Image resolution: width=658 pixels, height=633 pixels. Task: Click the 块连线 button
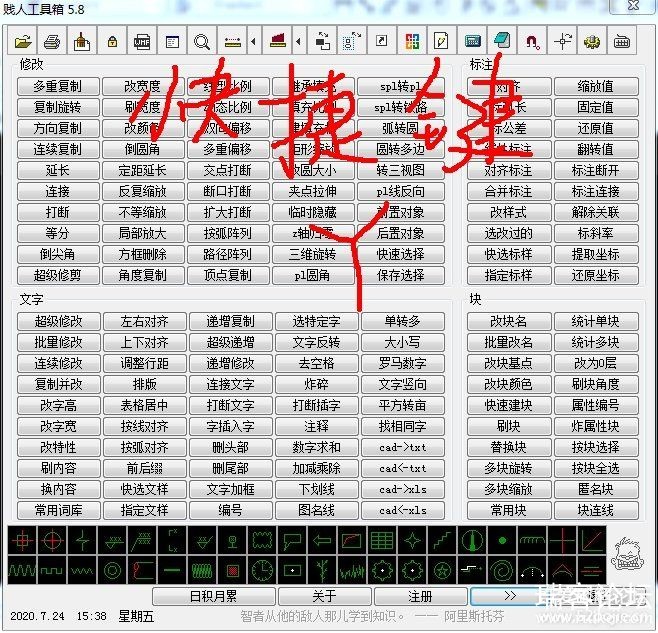596,510
